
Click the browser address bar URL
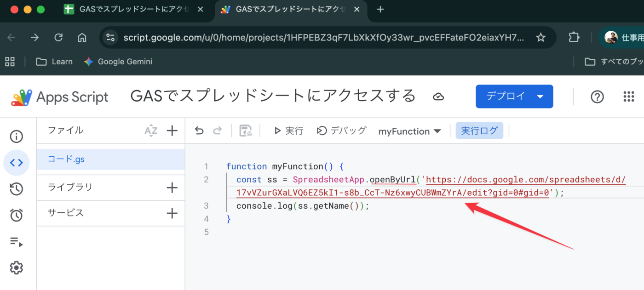pyautogui.click(x=322, y=38)
